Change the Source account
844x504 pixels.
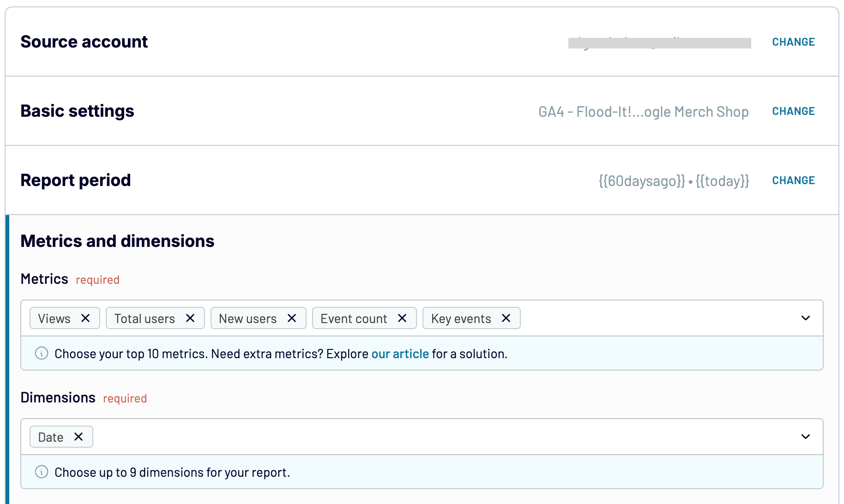793,42
